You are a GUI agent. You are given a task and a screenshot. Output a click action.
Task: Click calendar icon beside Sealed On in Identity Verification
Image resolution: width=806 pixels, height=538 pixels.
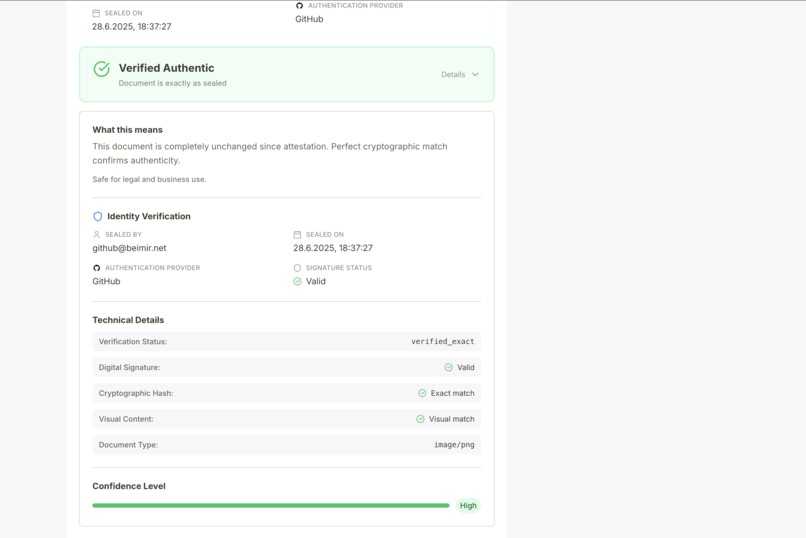[297, 234]
